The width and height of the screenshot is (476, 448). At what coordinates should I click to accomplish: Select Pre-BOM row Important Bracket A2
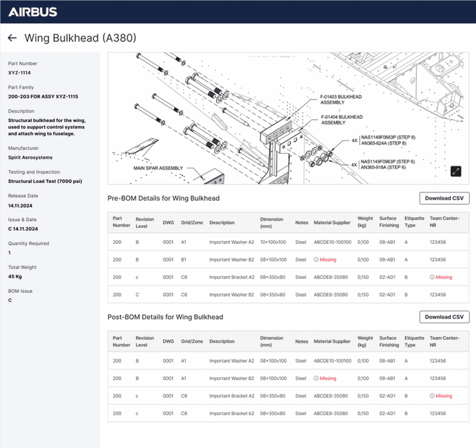click(x=231, y=277)
